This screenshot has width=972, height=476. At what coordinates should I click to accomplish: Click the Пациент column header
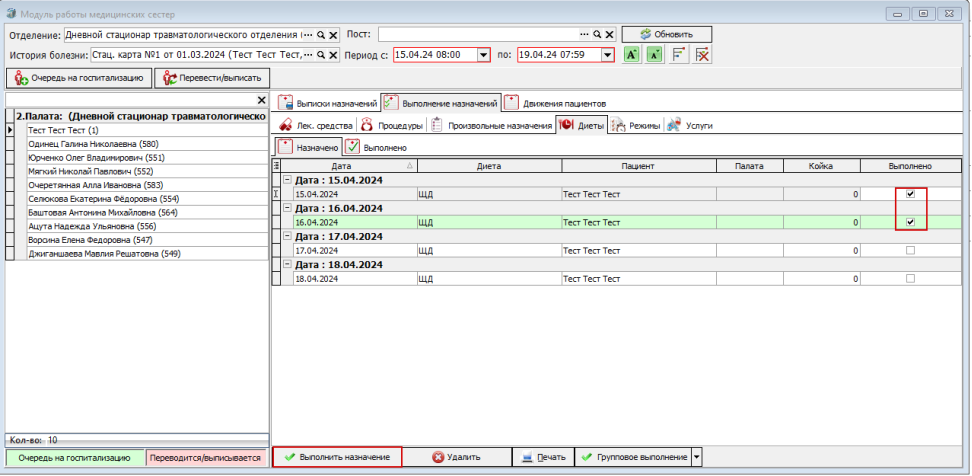coord(638,165)
